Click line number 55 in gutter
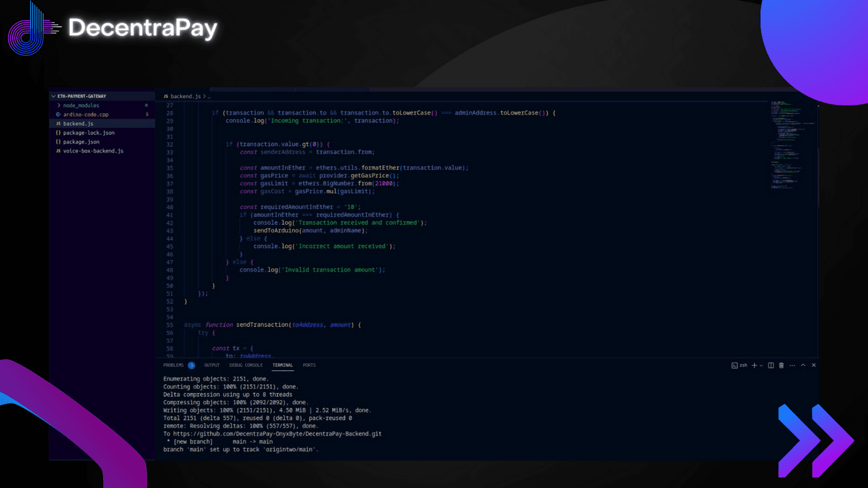The image size is (868, 488). point(169,325)
